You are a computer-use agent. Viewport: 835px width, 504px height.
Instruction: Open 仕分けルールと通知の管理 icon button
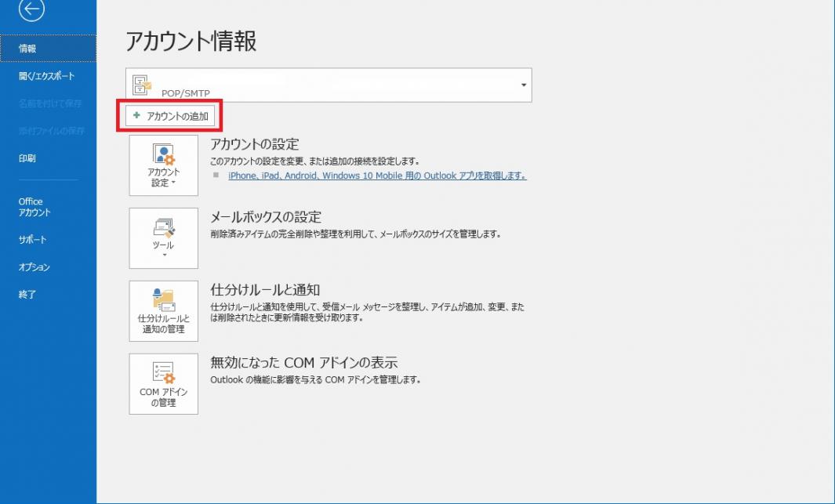point(164,311)
